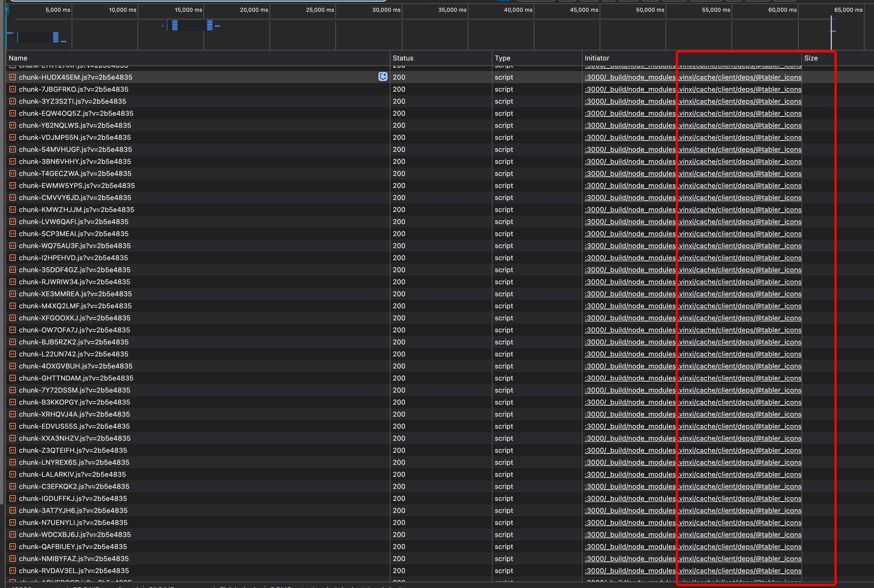Click script file icon beside chunk-3YZ3S2TI.js
This screenshot has width=874, height=588.
(x=12, y=101)
